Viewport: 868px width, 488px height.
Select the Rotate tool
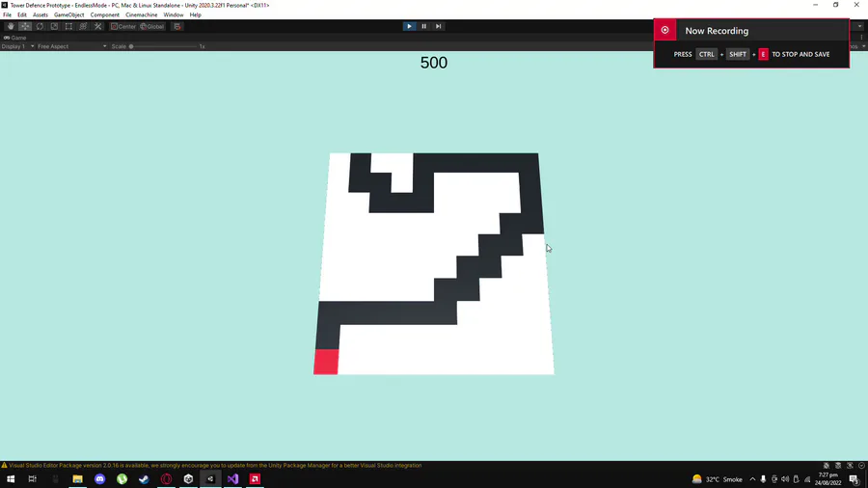pos(40,26)
